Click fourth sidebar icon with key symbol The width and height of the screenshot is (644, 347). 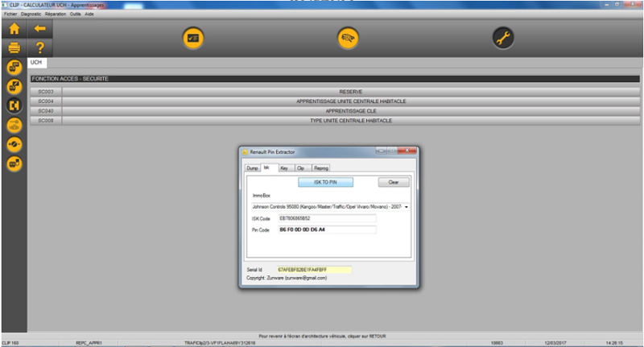pos(14,125)
